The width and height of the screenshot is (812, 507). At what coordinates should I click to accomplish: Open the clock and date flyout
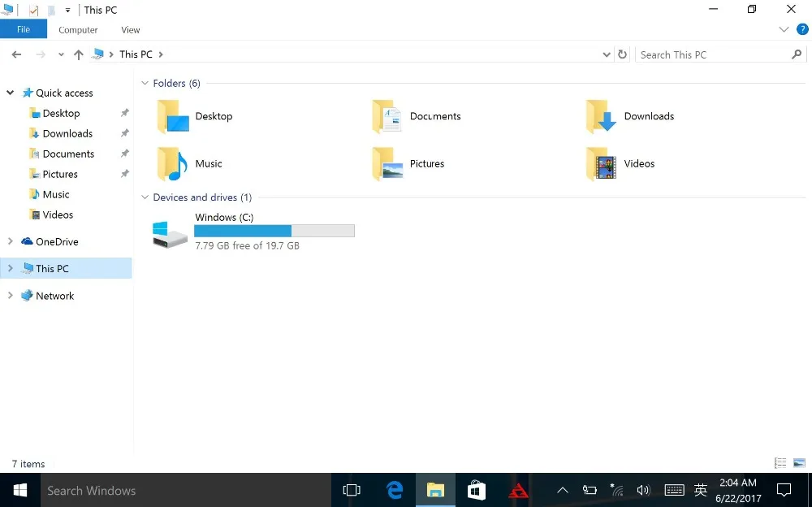coord(738,490)
